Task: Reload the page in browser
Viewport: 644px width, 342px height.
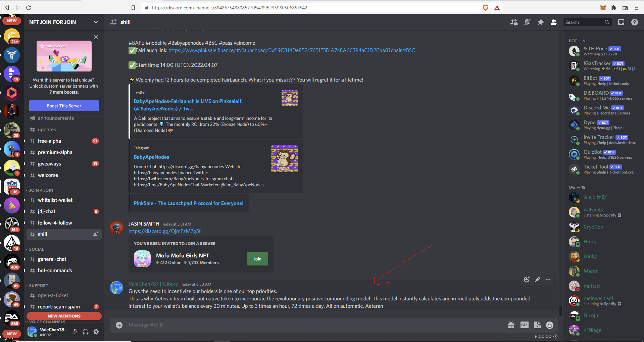Action: click(29, 7)
